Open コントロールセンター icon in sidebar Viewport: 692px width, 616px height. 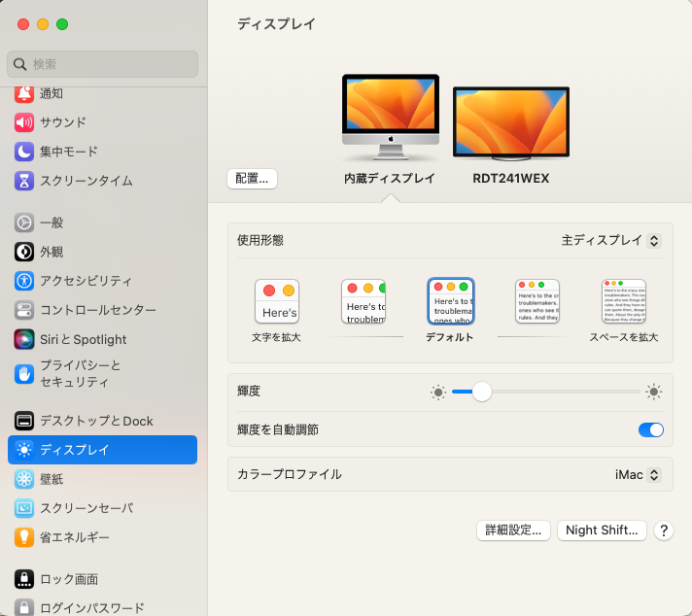[x=24, y=310]
